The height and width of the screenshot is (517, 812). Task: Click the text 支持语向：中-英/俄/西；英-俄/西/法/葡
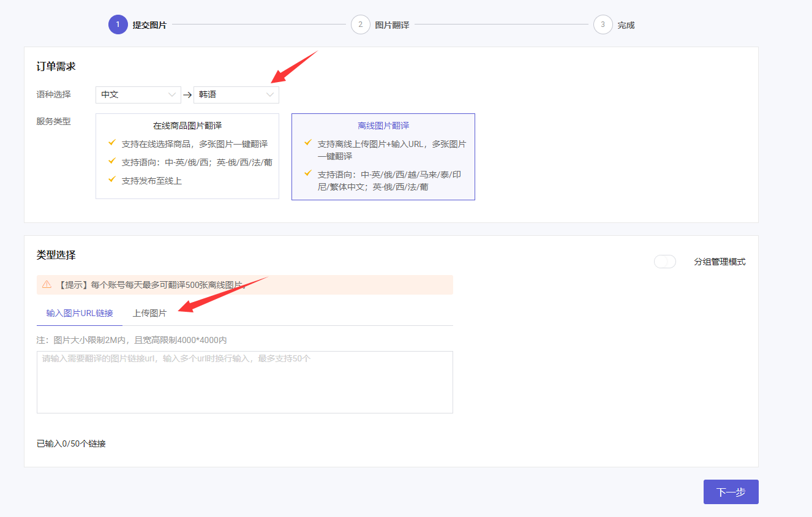point(197,162)
